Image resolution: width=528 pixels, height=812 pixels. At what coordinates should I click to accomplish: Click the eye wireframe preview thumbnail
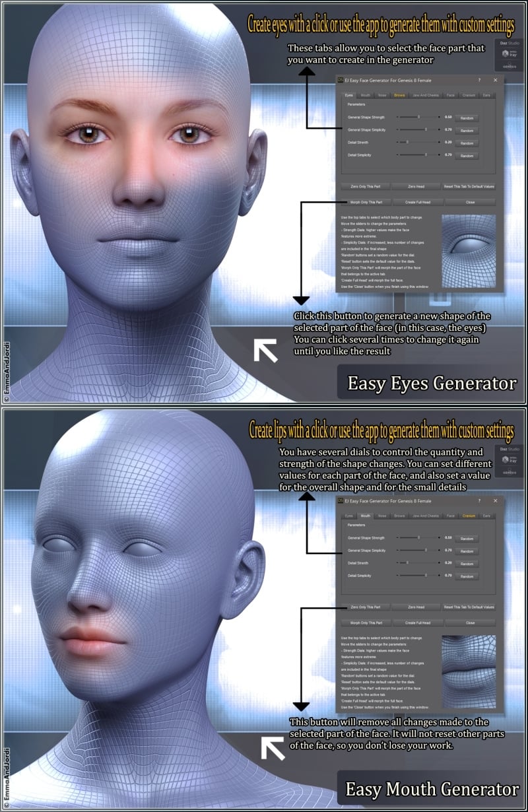coord(469,250)
